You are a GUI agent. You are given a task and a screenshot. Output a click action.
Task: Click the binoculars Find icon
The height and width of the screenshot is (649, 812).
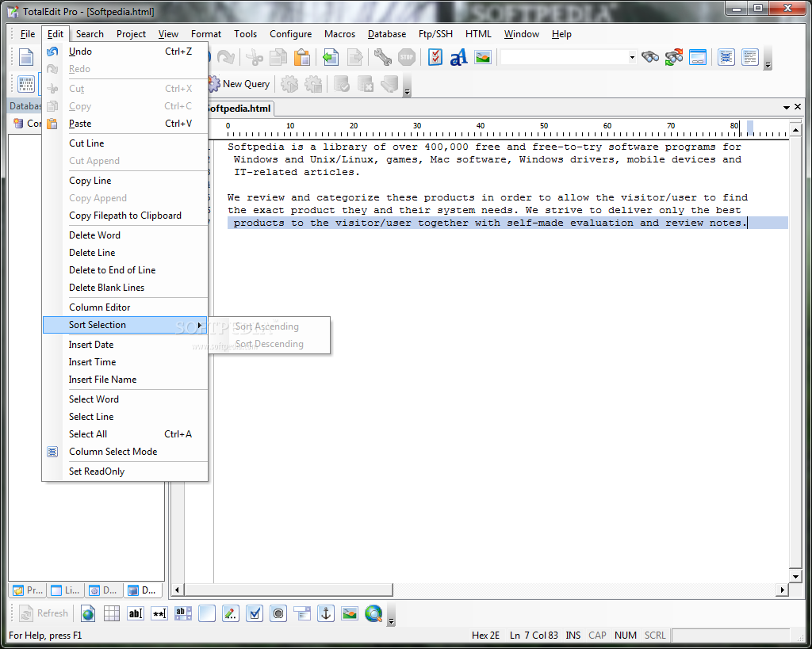(x=650, y=57)
